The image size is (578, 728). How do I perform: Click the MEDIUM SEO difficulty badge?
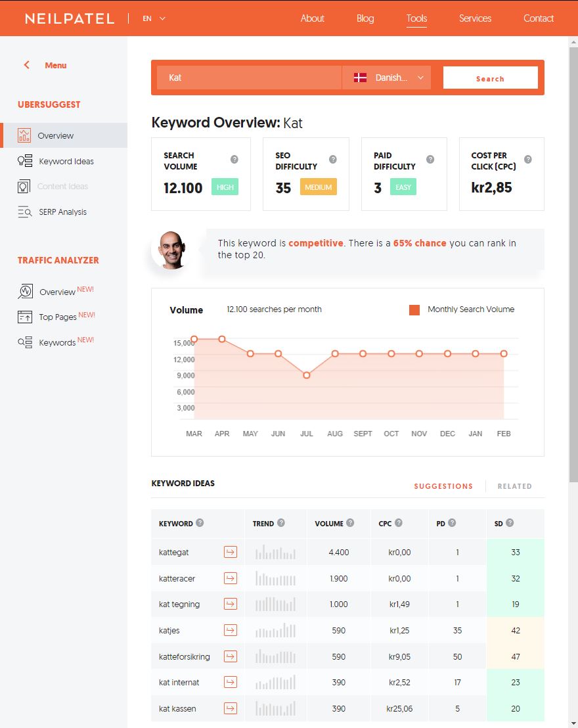tap(318, 187)
